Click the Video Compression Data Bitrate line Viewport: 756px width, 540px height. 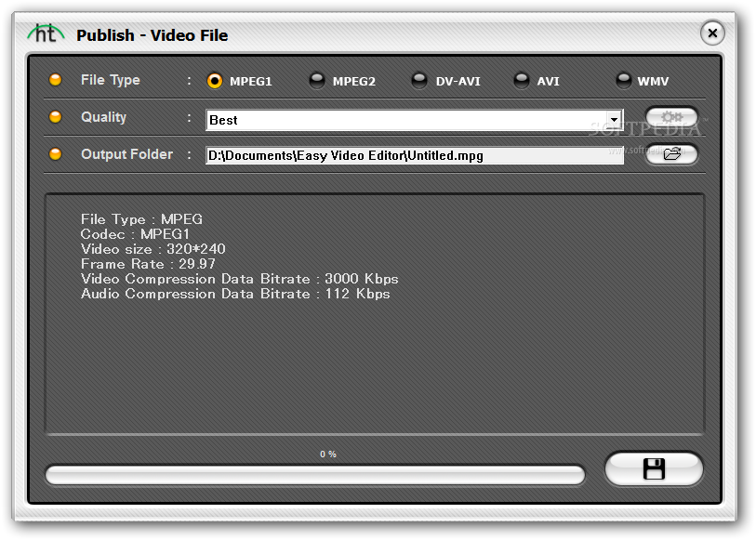(240, 279)
